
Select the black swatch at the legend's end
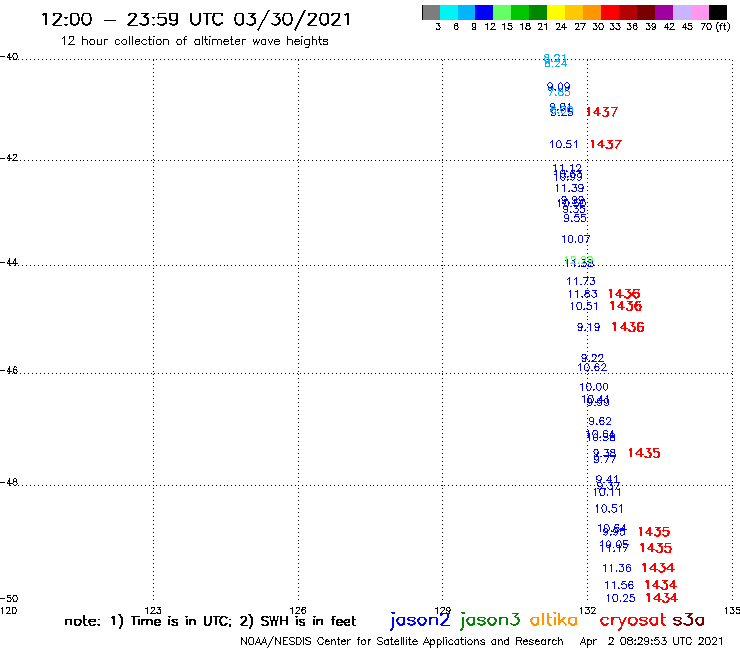coord(718,12)
